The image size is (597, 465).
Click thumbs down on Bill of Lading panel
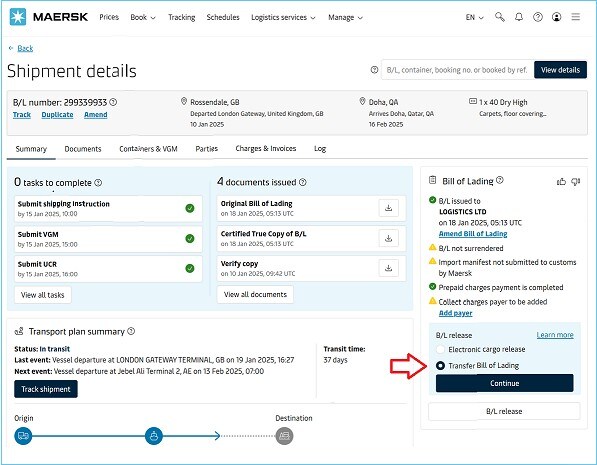(575, 182)
